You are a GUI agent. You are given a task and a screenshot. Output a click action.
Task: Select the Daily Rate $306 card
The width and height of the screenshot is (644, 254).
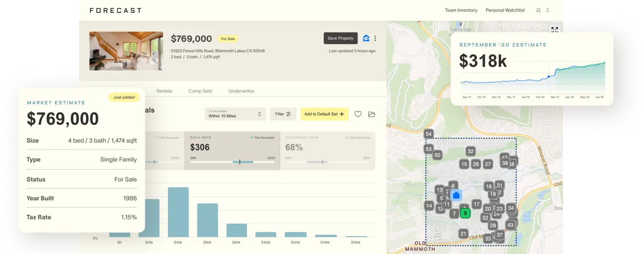[x=232, y=147]
